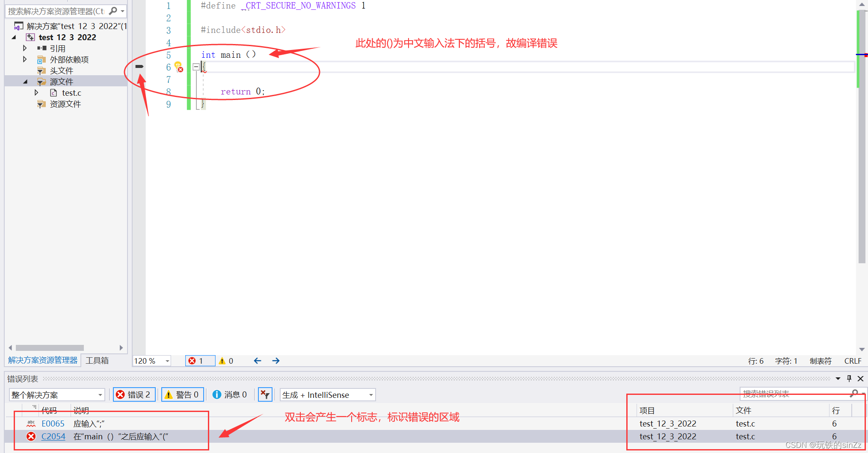Click the clear filter funnel icon

265,394
